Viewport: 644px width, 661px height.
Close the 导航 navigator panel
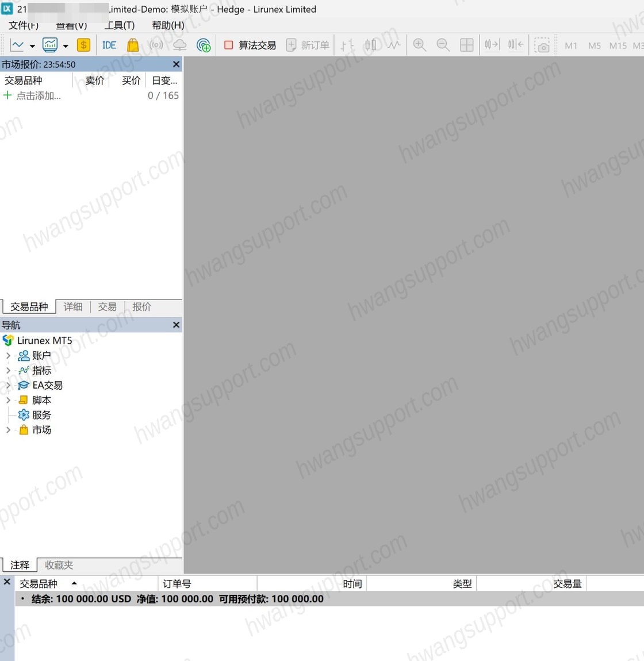point(177,325)
